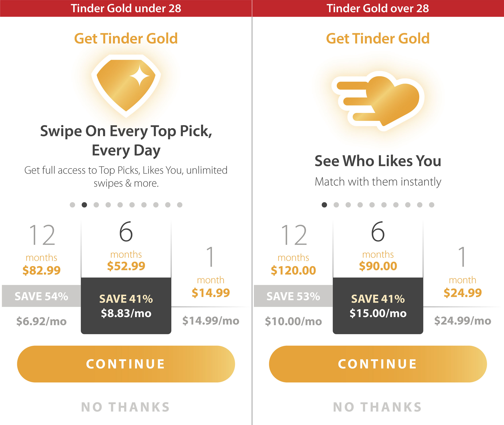This screenshot has width=504, height=425.
Task: Click the Tinder Gold under 28 header
Action: click(126, 8)
